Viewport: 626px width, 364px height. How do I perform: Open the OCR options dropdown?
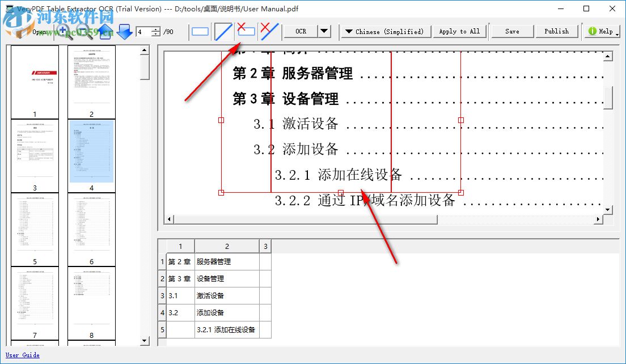tap(323, 31)
